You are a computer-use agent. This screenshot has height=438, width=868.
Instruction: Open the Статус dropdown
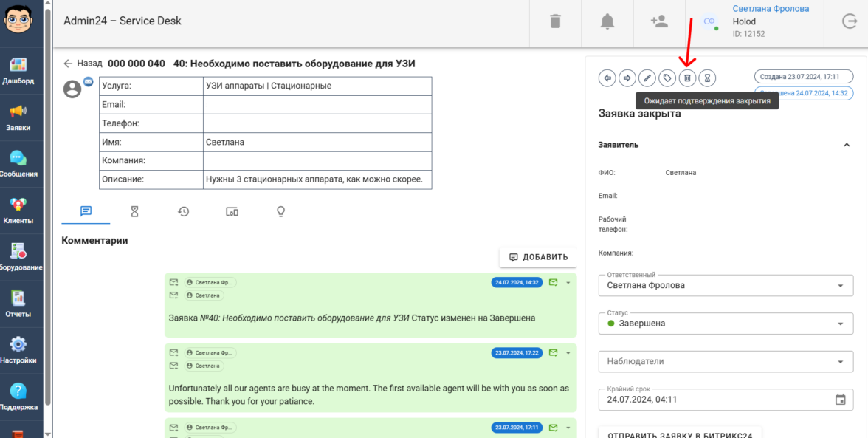click(840, 324)
